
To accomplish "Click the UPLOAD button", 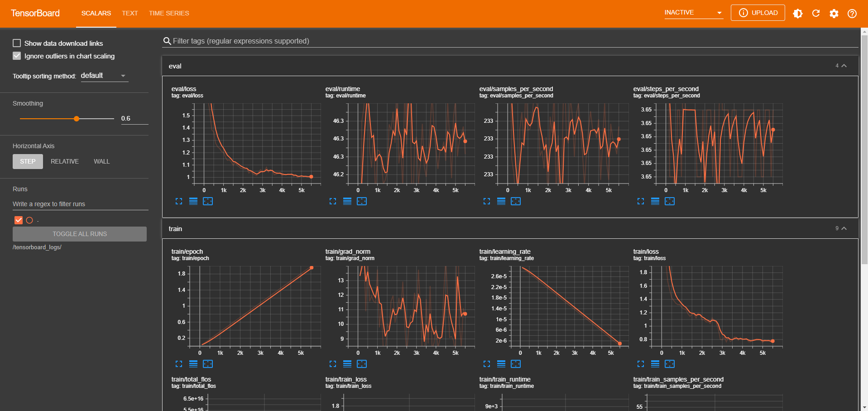I will pos(758,13).
